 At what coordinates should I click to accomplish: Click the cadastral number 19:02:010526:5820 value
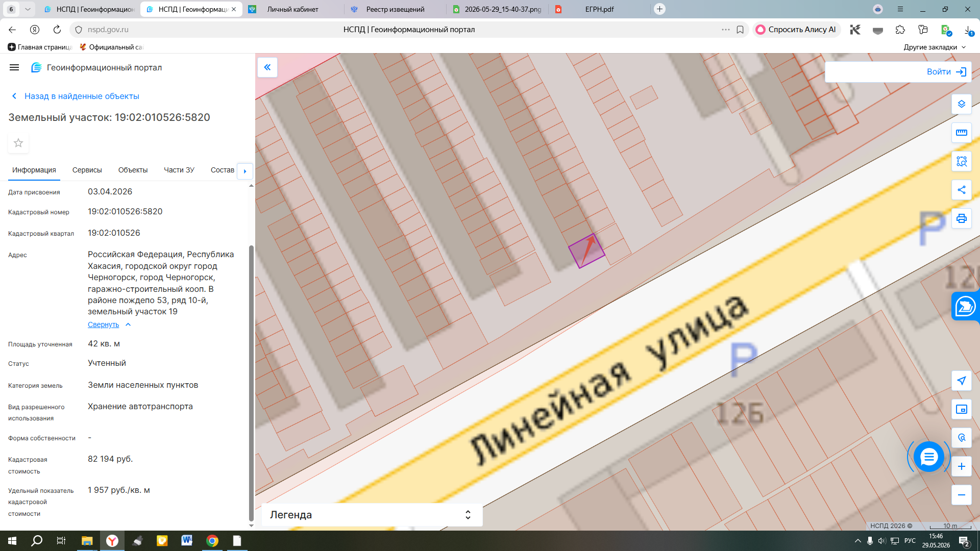pos(125,212)
